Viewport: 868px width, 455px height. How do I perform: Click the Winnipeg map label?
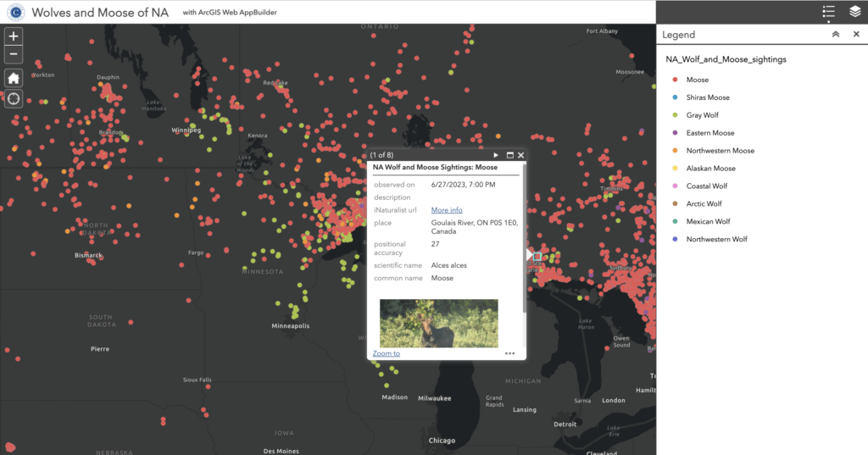186,130
